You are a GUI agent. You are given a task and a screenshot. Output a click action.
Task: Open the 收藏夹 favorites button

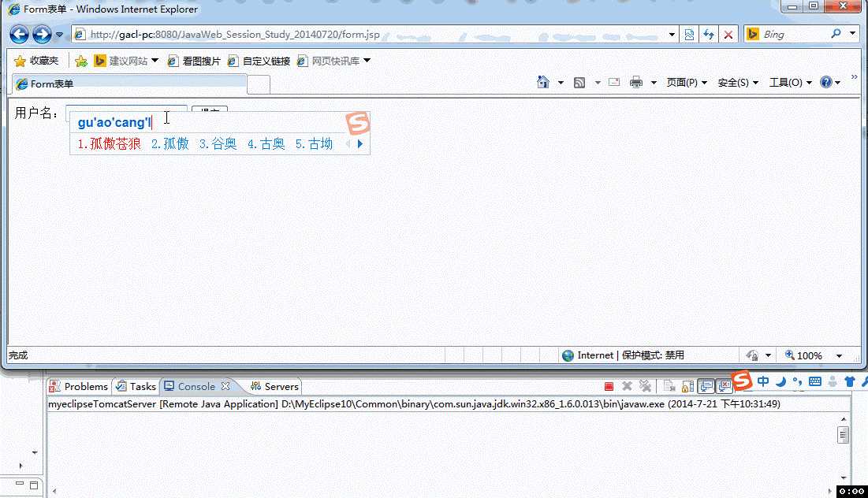coord(36,61)
